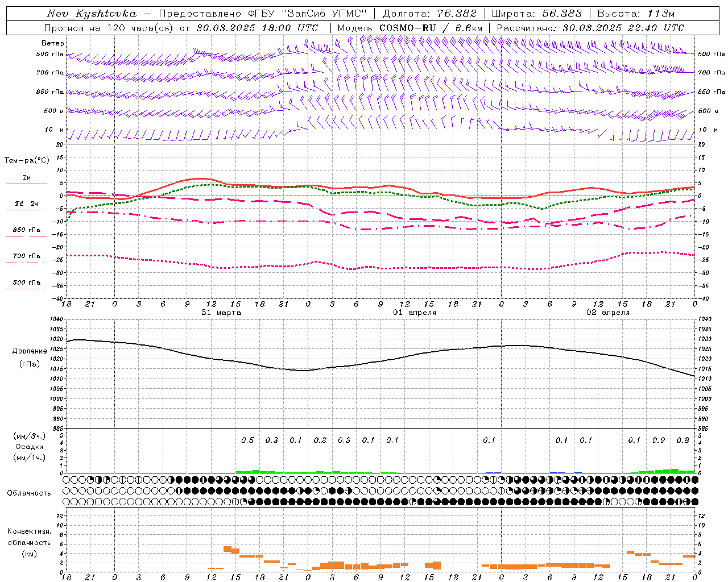Click the 'Ветер' wind panel label

pos(53,43)
